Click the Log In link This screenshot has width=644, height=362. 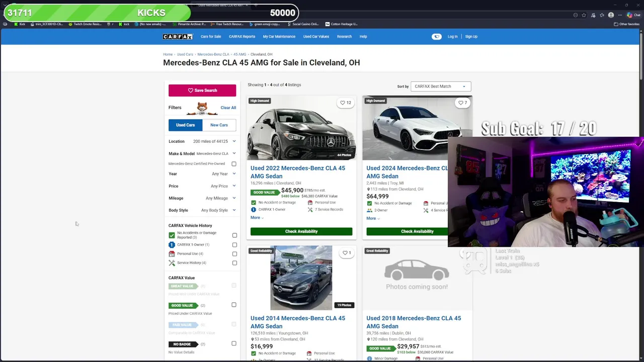[x=452, y=37]
